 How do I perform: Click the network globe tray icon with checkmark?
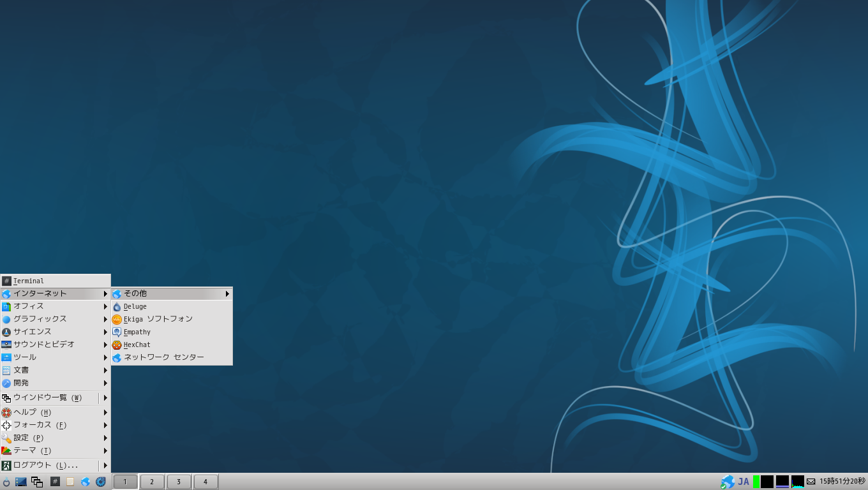(x=728, y=482)
